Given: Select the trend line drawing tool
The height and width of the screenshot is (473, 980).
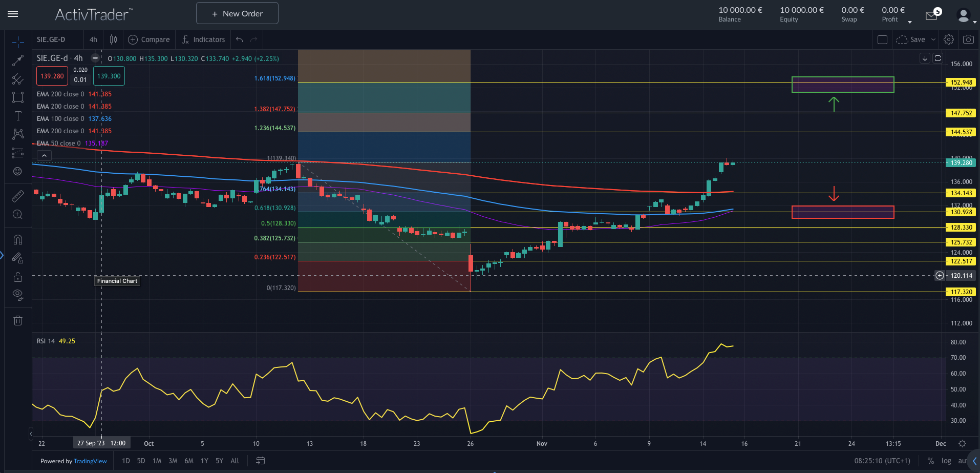Looking at the screenshot, I should (x=18, y=60).
